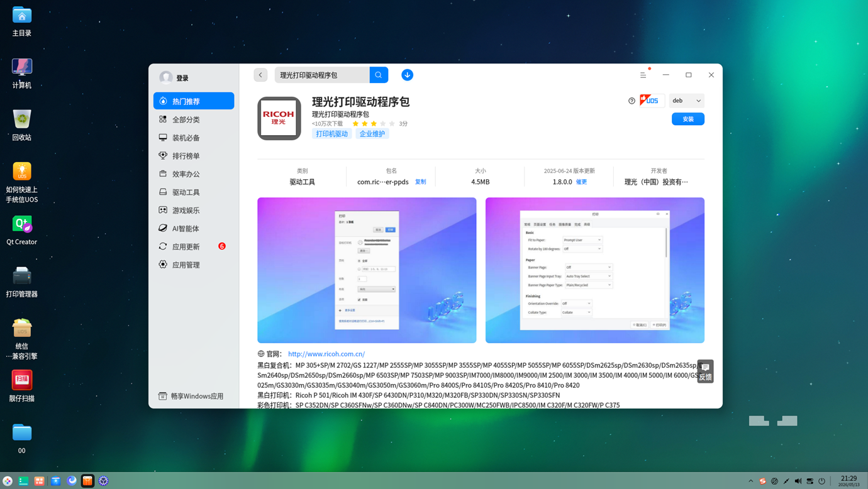This screenshot has height=489, width=868.
Task: Select 效率办公 category
Action: click(194, 173)
